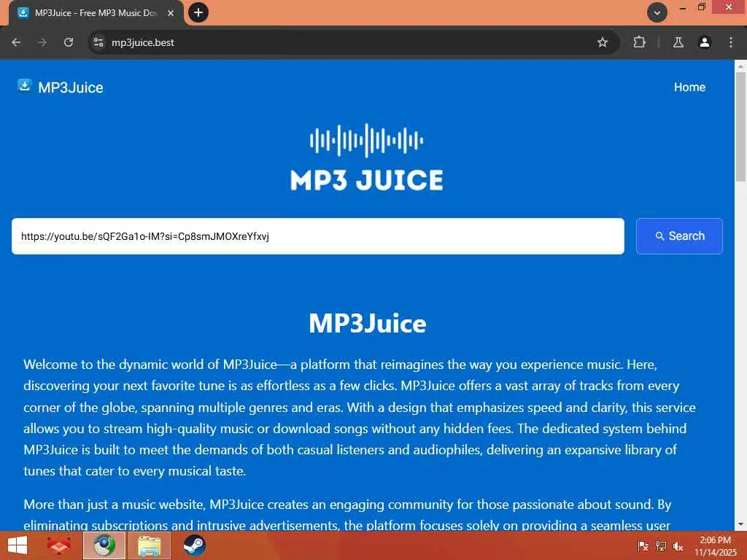Click the MP3 JUICE waveform logo

pos(366,157)
